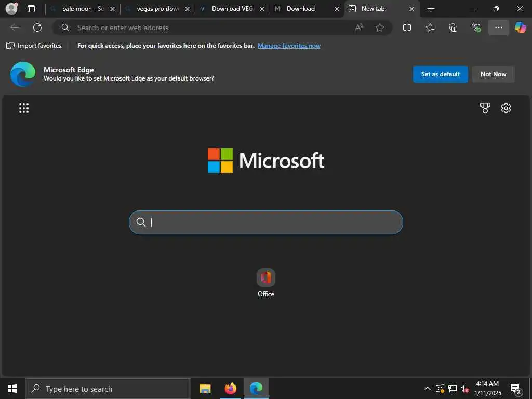Click the security tray icon
This screenshot has width=532, height=399.
(x=440, y=389)
